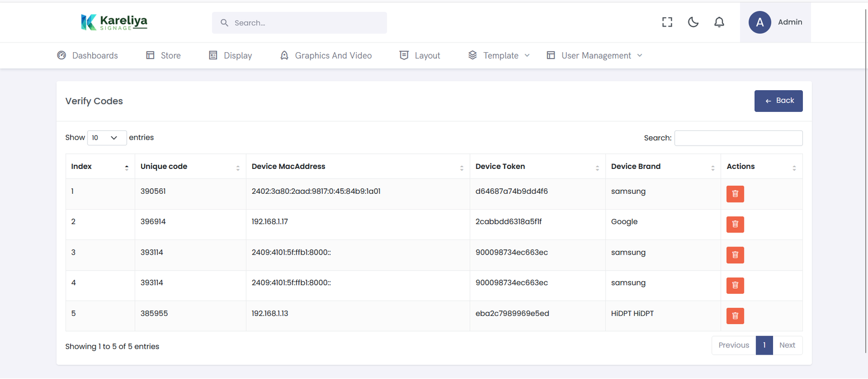Delete row with code 390561
868x379 pixels.
click(735, 194)
